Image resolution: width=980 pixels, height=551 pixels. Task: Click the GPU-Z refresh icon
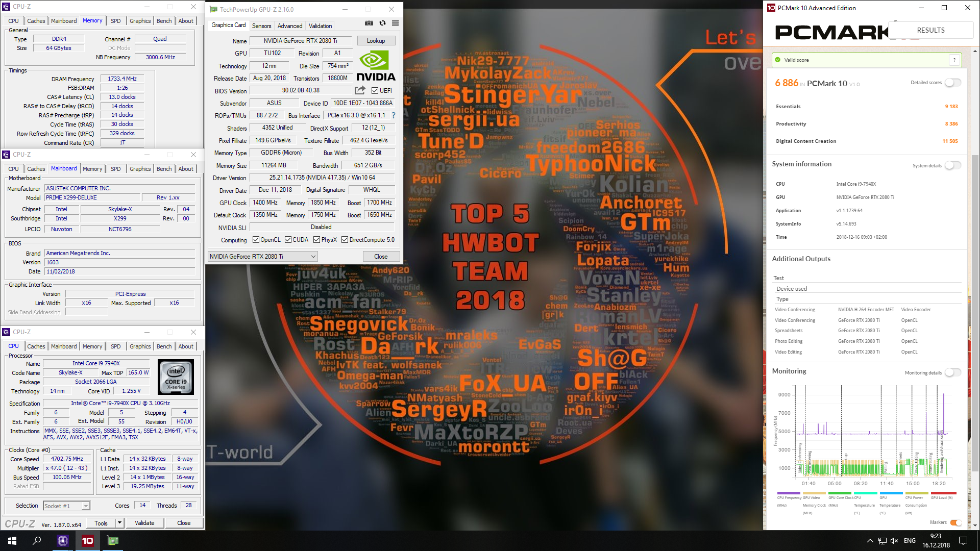point(382,23)
